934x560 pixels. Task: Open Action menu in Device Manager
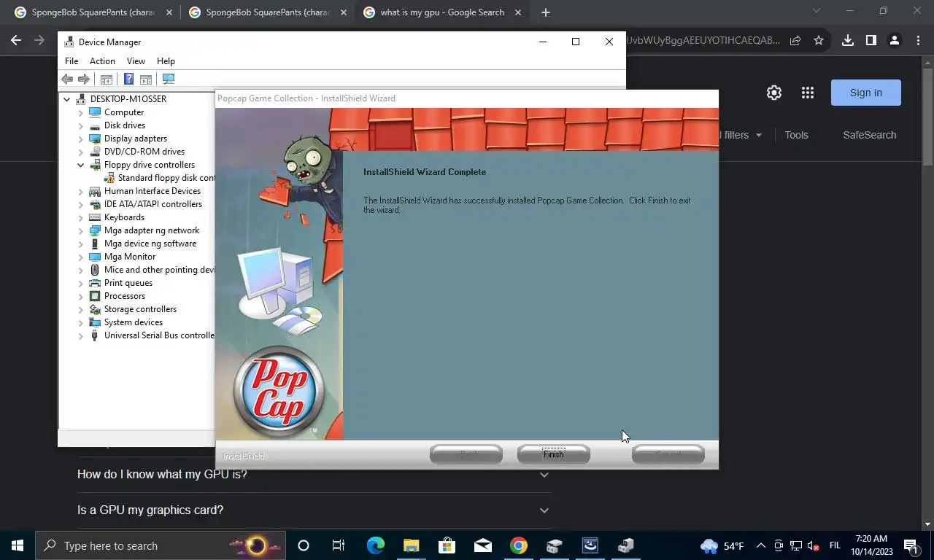pyautogui.click(x=102, y=61)
